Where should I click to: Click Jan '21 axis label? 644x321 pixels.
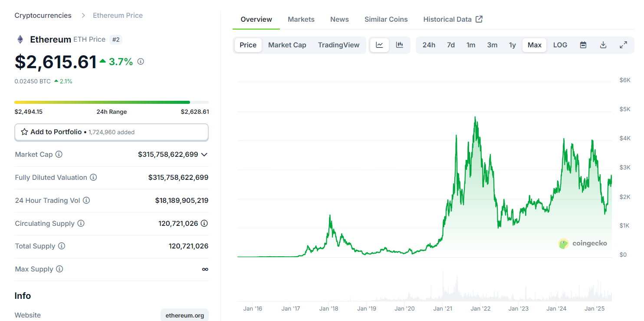coord(443,308)
